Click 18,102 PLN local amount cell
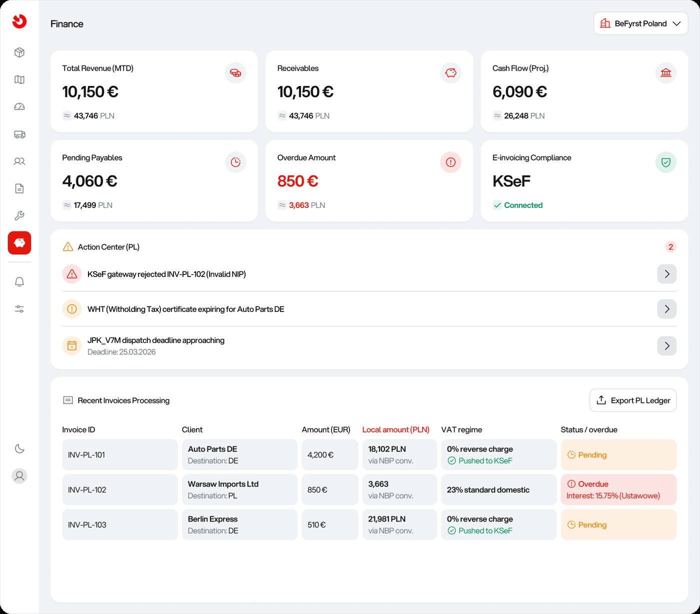Image resolution: width=700 pixels, height=614 pixels. coord(399,455)
